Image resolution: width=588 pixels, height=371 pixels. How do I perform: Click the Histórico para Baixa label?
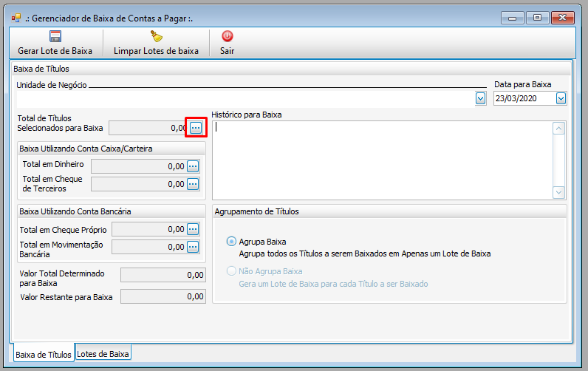pos(247,115)
